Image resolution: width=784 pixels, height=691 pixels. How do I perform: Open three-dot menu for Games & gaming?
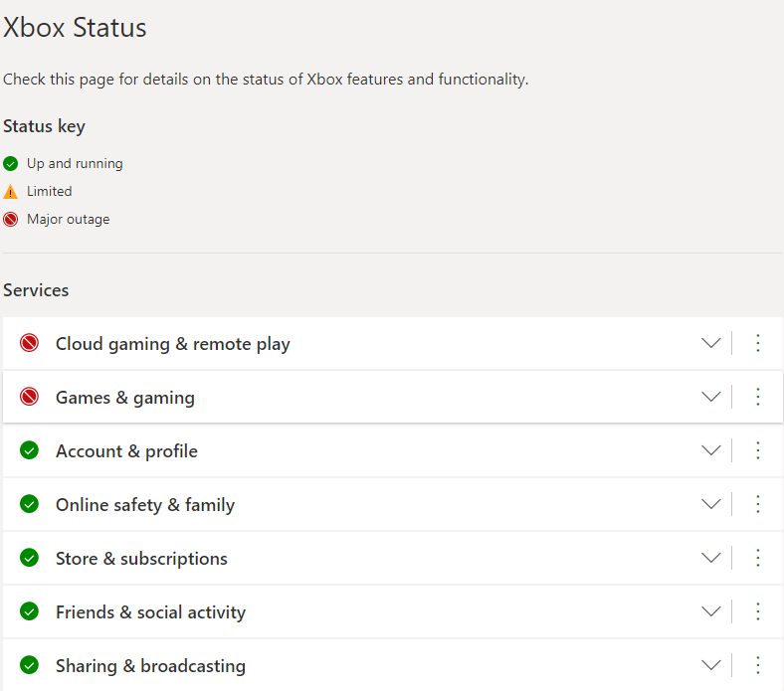[758, 397]
